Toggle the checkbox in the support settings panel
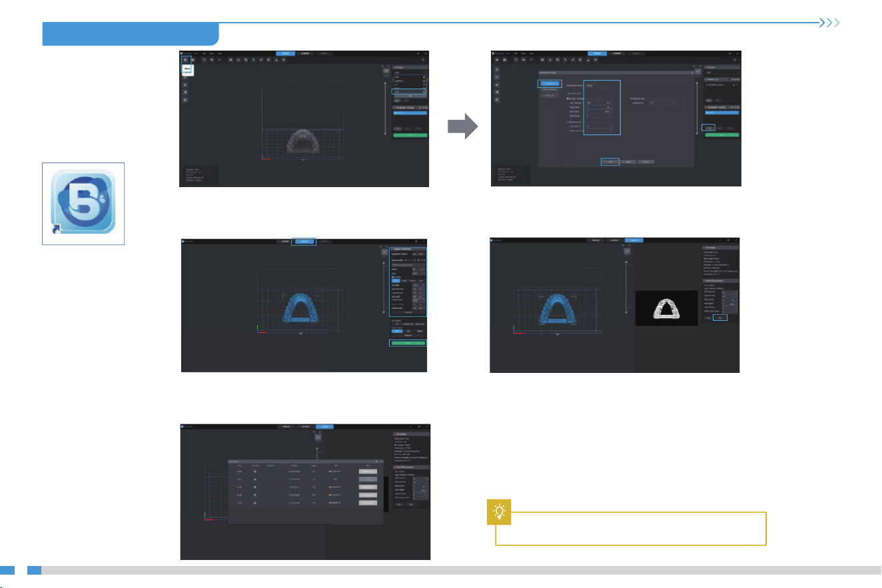The image size is (882, 588). click(x=392, y=277)
